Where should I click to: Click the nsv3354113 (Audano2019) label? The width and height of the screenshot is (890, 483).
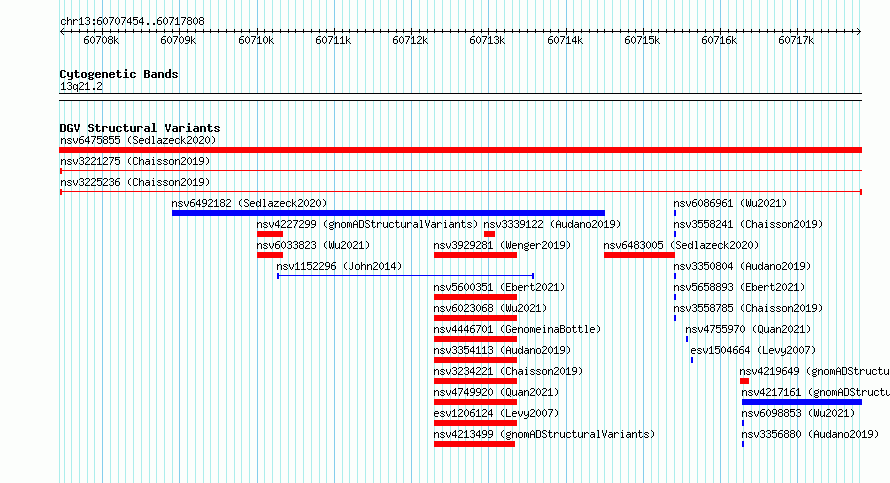[502, 350]
